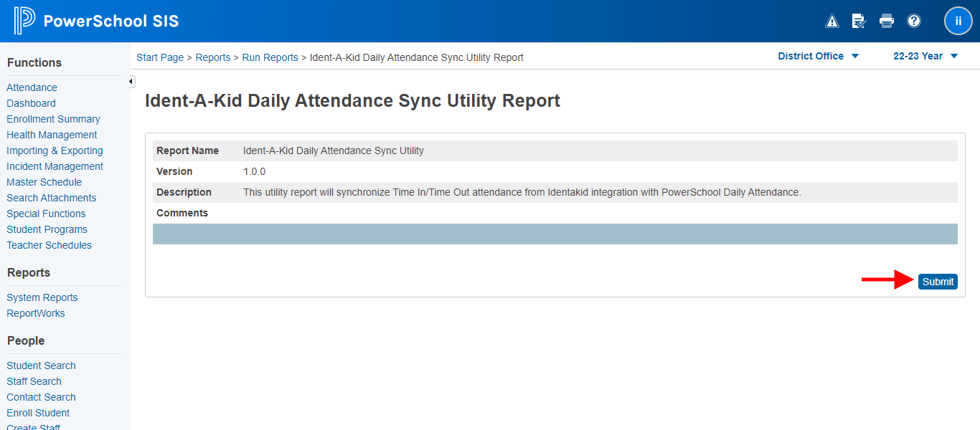Screen dimensions: 980x430
Task: Open the alerts warning triangle icon
Action: (x=832, y=21)
